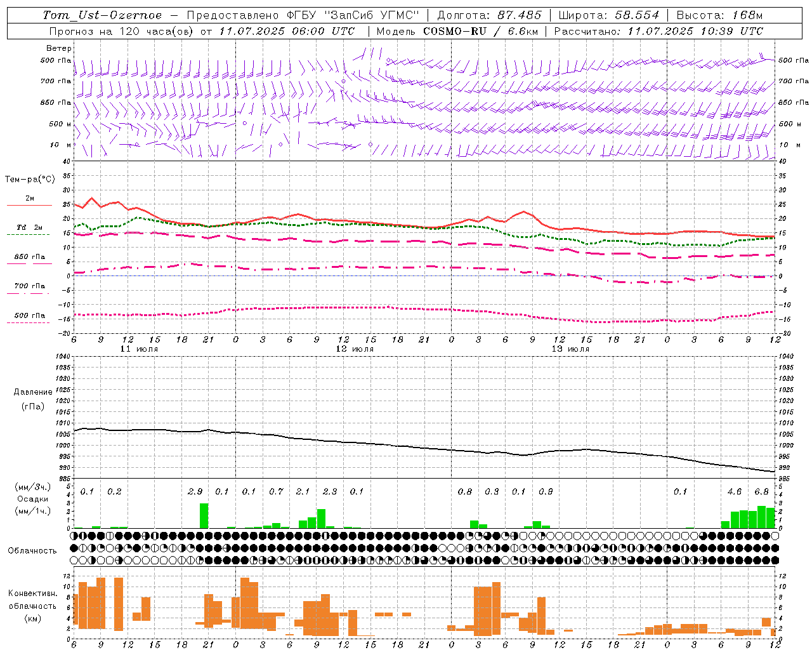812x650 pixels.
Task: Click the forecast length Прогноз на 120 часа(ов)
Action: pyautogui.click(x=122, y=31)
